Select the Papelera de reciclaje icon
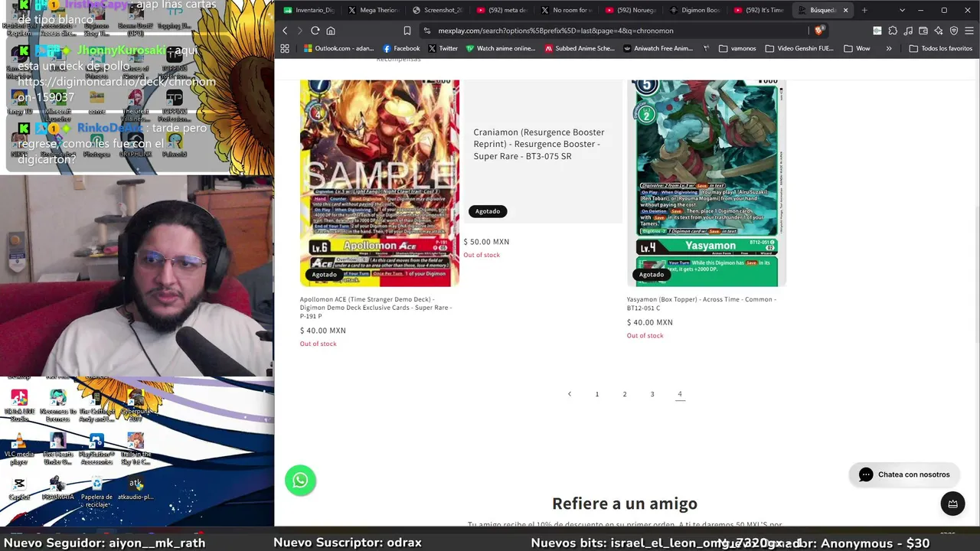 [x=96, y=493]
